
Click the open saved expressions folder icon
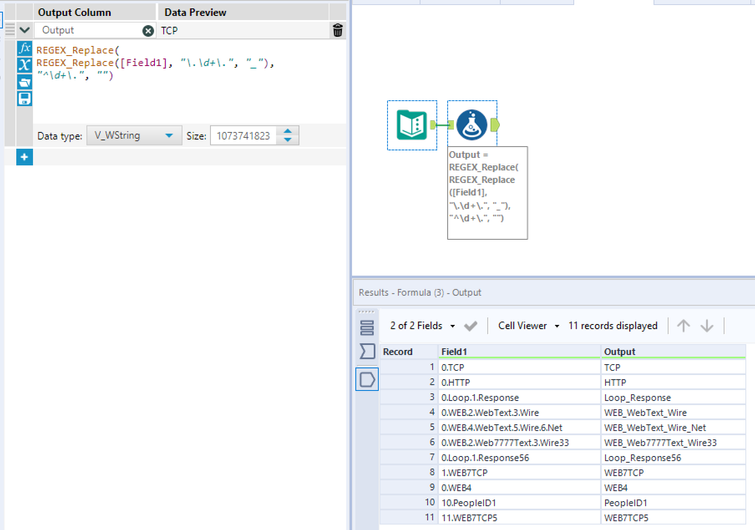coord(25,82)
